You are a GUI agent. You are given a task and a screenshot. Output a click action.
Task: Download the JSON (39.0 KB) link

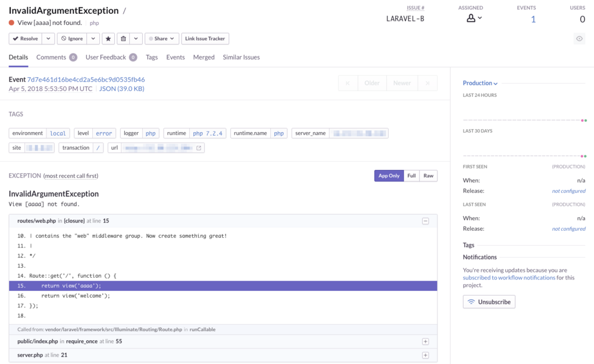click(122, 89)
